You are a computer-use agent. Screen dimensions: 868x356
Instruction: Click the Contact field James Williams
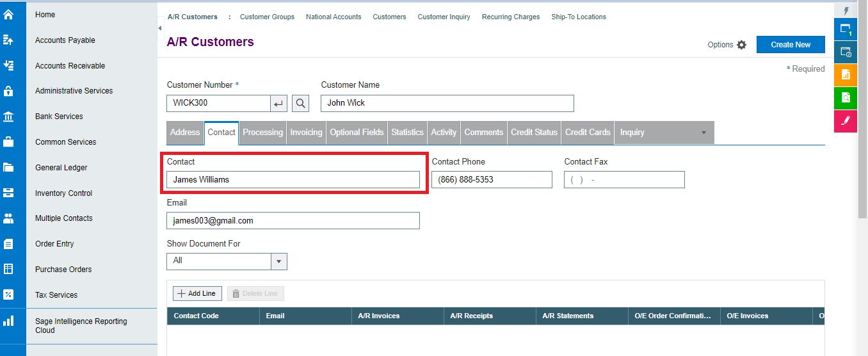[293, 180]
